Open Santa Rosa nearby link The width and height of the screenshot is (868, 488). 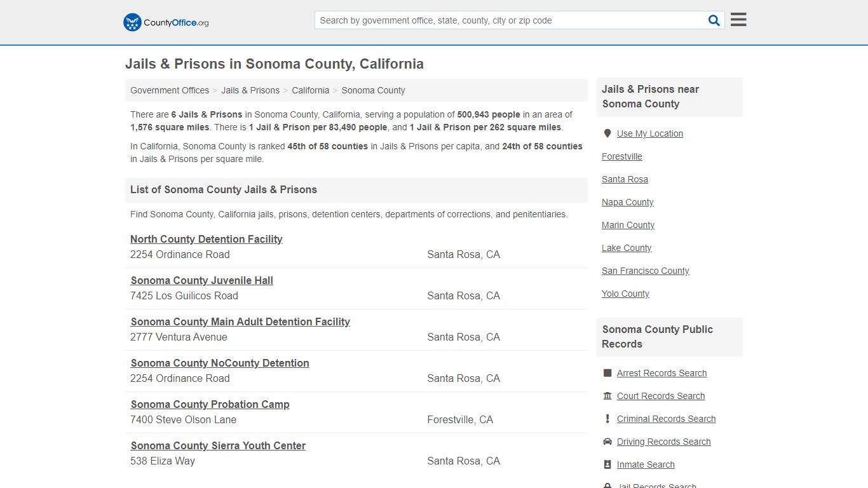(x=625, y=179)
